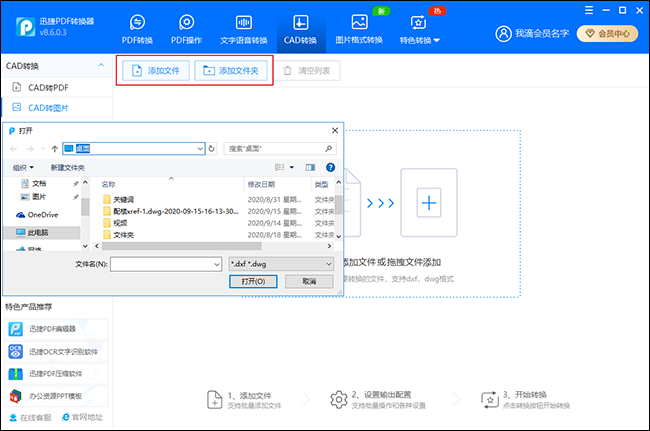Click back arrow in open dialog
The image size is (650, 431).
point(14,148)
